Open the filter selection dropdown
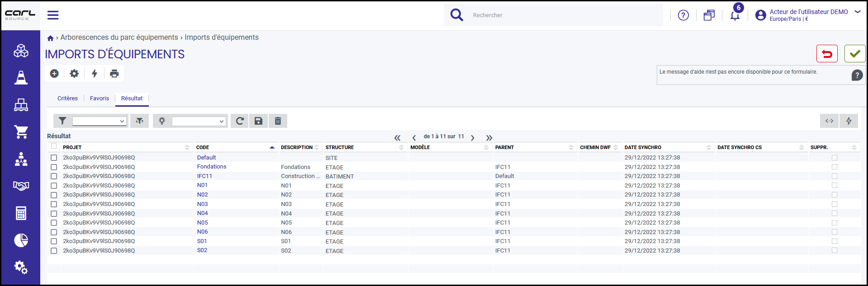 100,121
